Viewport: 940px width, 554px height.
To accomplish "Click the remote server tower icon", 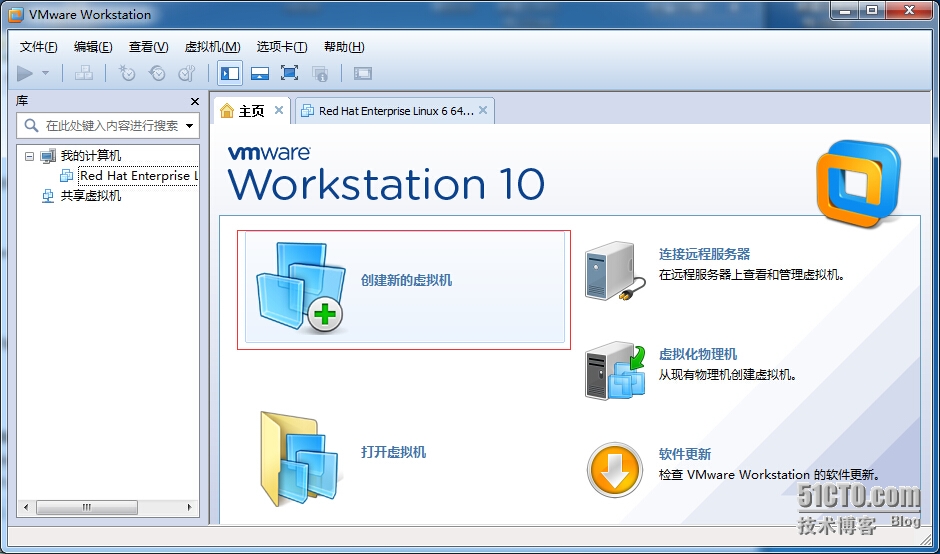I will [615, 270].
